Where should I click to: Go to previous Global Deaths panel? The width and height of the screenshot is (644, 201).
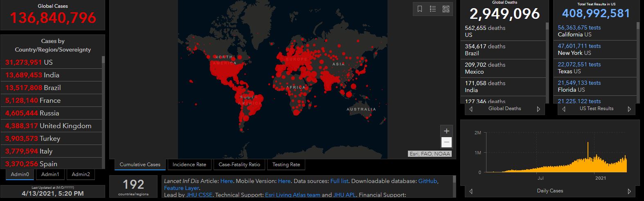pos(471,109)
